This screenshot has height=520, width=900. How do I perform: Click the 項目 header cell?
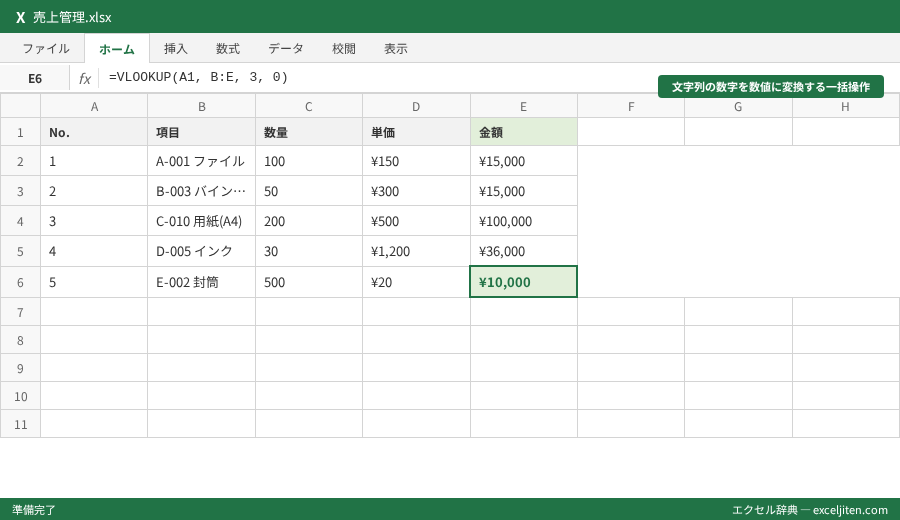pyautogui.click(x=201, y=132)
